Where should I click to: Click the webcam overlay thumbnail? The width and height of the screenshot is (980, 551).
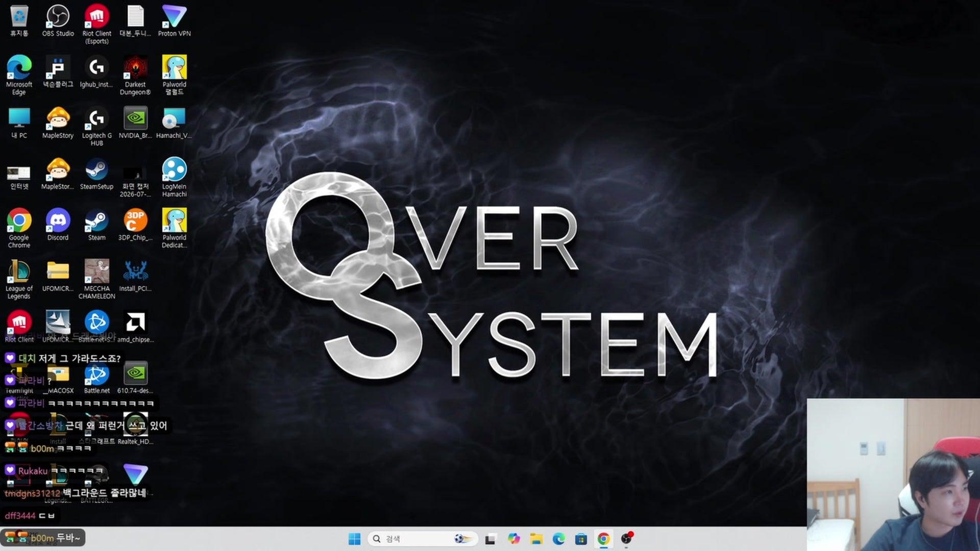(893, 474)
